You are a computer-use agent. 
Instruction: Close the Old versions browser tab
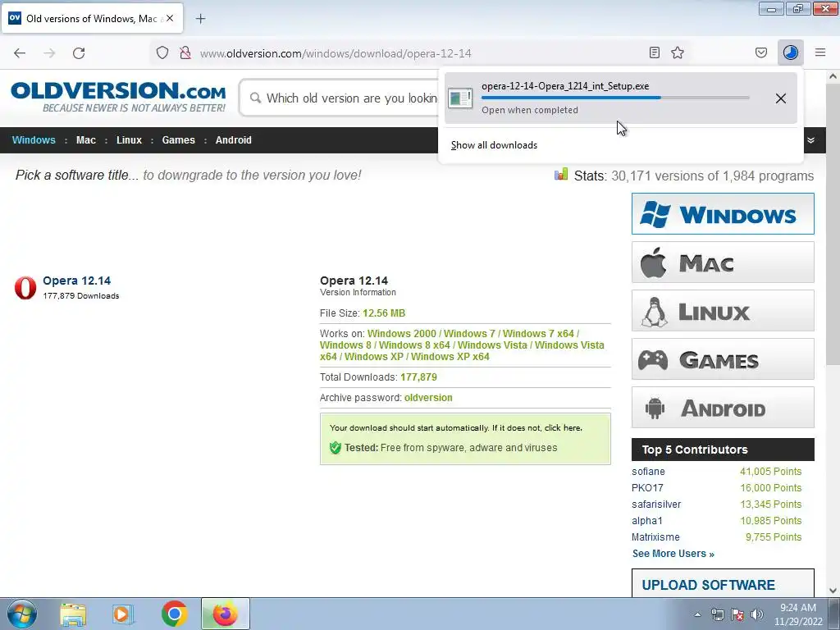tap(169, 18)
